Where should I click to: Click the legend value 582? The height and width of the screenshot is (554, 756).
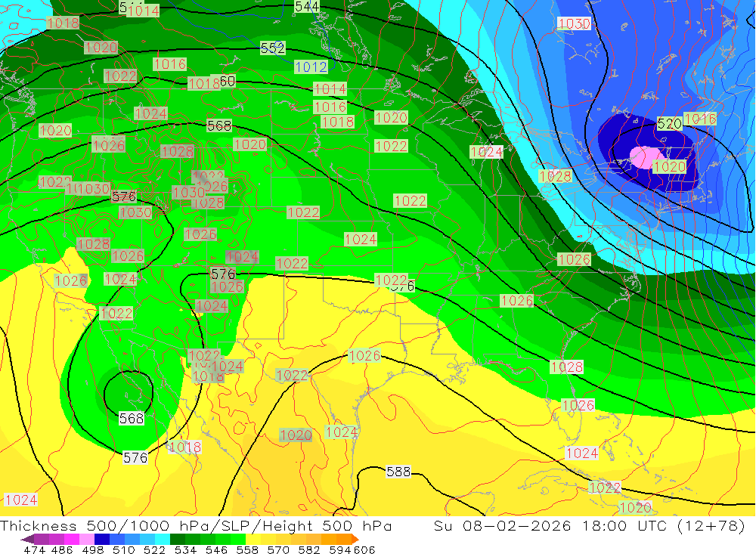309,549
